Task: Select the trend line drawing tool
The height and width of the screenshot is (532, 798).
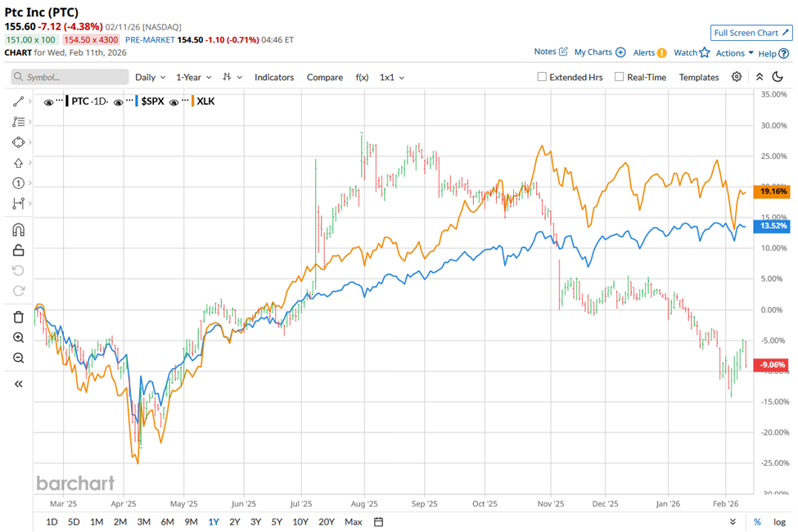Action: tap(18, 101)
